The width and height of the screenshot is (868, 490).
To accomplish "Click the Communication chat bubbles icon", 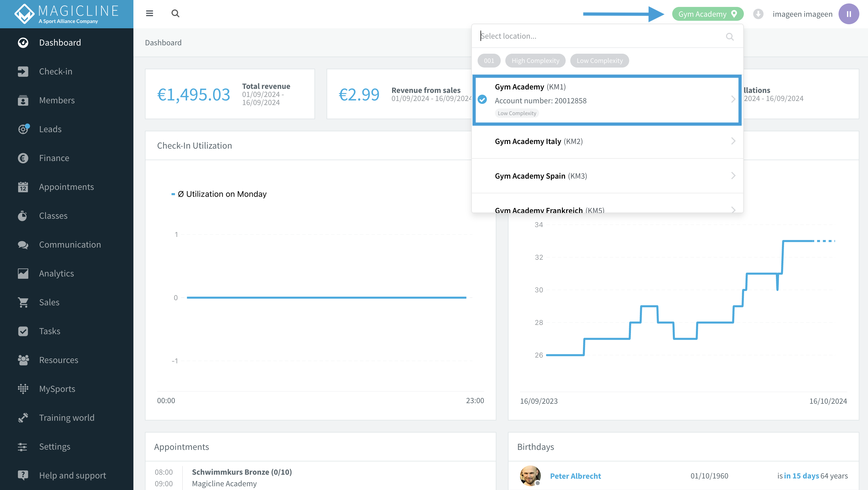I will (23, 245).
